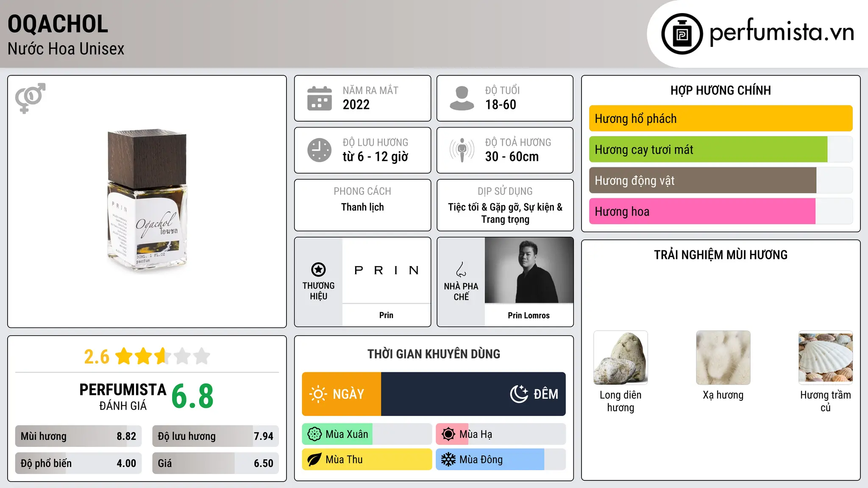This screenshot has width=868, height=488.
Task: Open the PRIN brand logo image
Action: coord(387,270)
